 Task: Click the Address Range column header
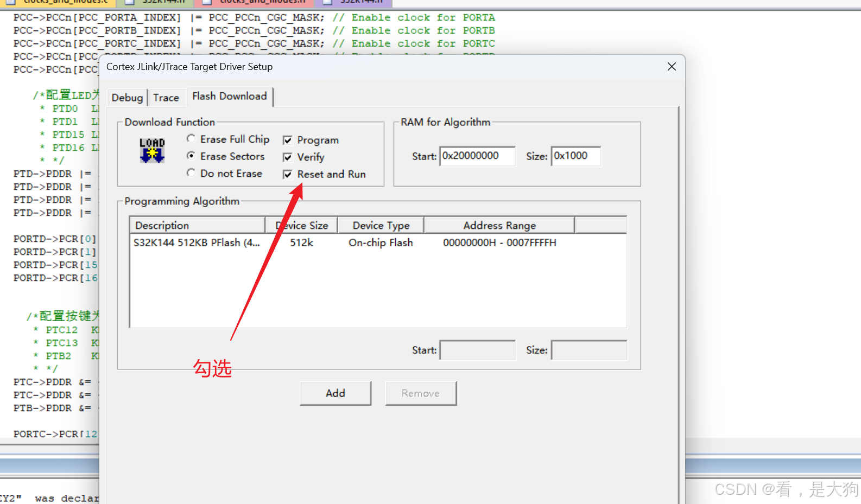click(x=499, y=225)
